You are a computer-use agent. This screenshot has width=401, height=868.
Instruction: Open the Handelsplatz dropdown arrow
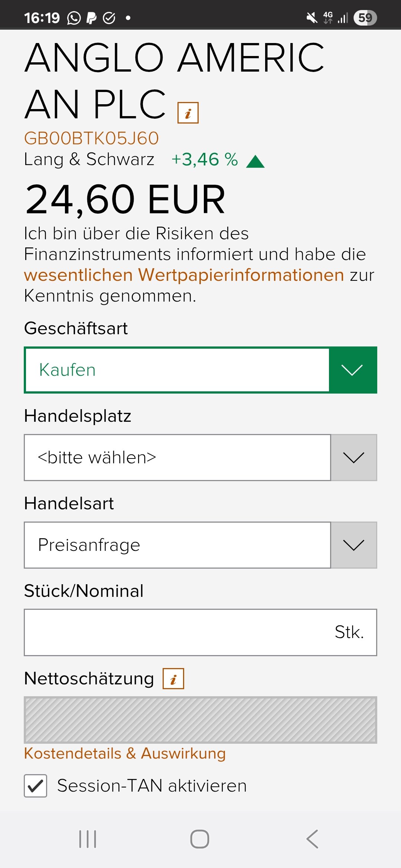pos(353,457)
